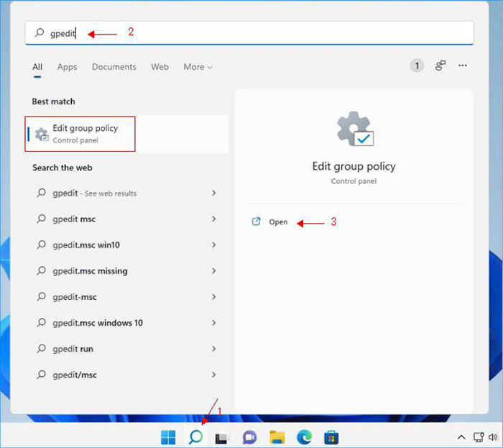Expand chevron beside 'gpedit.msc win10'

click(213, 245)
